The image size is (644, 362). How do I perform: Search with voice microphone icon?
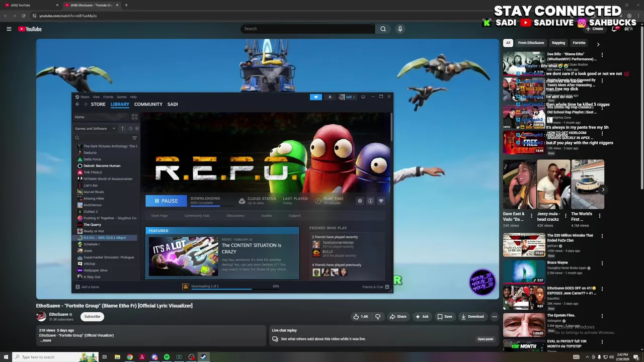click(400, 29)
